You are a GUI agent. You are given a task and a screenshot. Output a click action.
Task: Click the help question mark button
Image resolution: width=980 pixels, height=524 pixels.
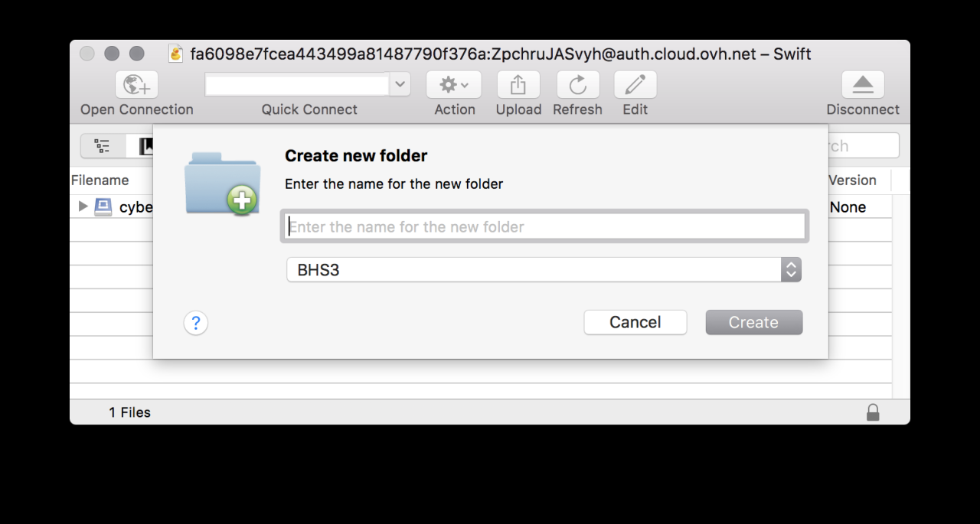click(196, 323)
